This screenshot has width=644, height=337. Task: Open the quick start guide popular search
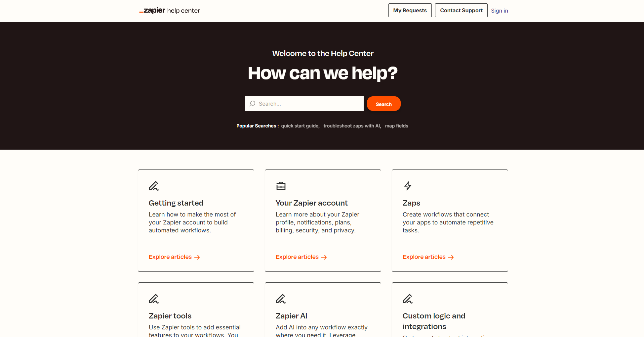(300, 126)
